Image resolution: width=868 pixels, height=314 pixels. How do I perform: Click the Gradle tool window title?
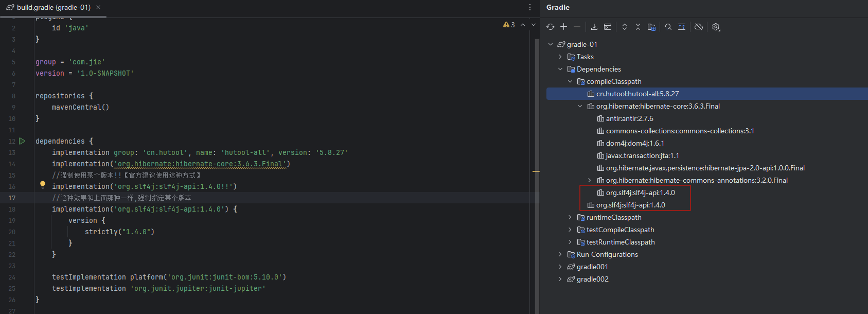(x=558, y=7)
